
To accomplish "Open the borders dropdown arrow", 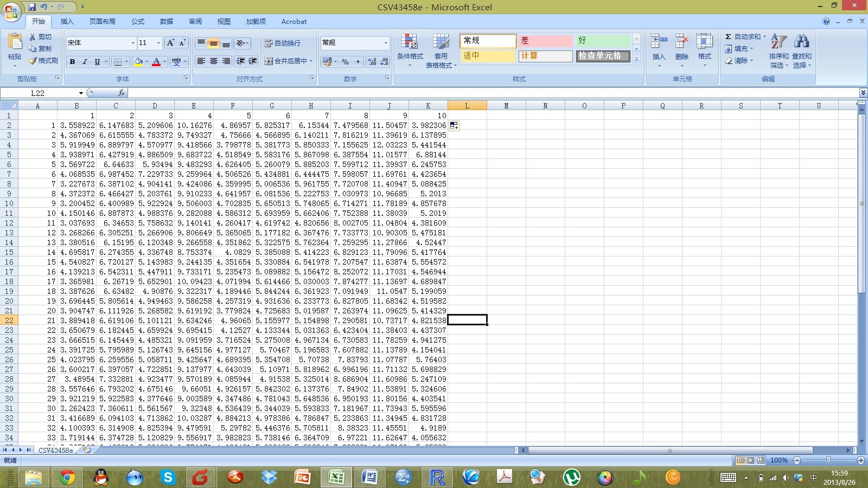I will point(126,62).
